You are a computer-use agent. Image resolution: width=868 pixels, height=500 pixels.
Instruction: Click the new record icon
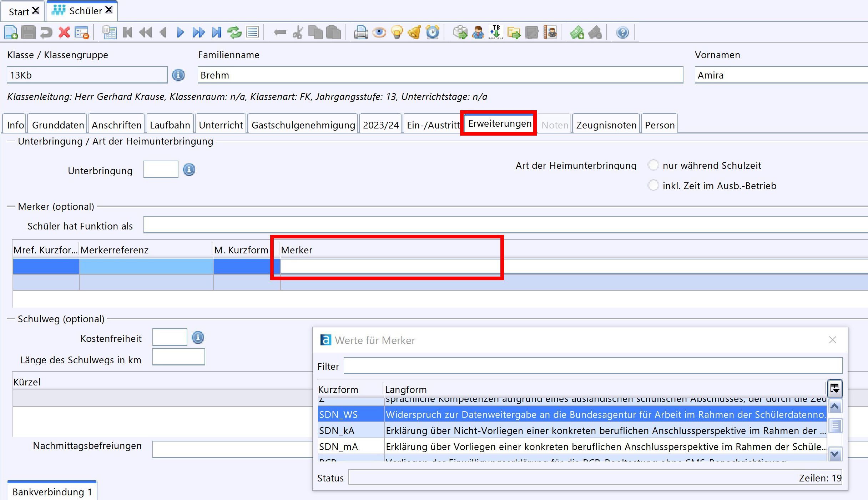pos(11,32)
